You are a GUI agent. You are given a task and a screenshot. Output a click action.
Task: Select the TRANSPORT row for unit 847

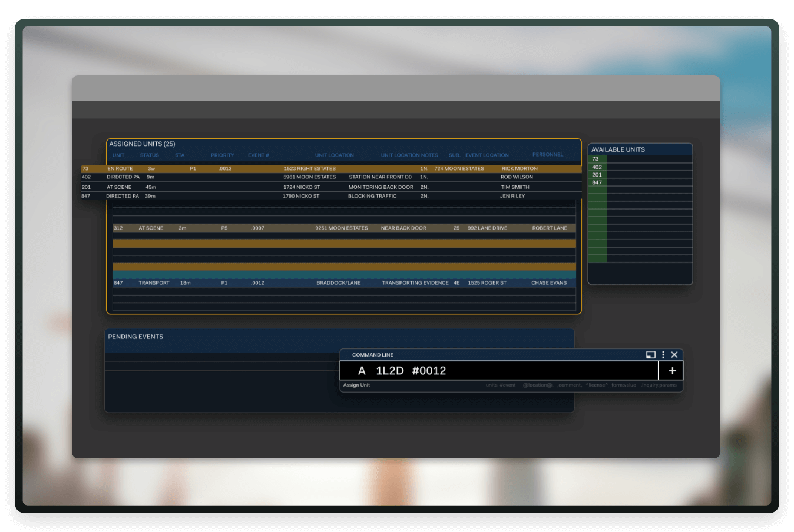tap(295, 282)
